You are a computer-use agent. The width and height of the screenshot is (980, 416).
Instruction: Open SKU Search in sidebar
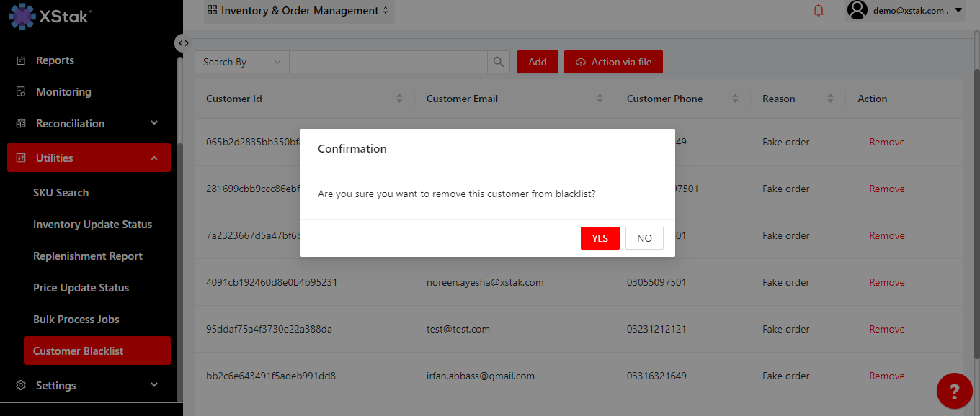click(61, 193)
